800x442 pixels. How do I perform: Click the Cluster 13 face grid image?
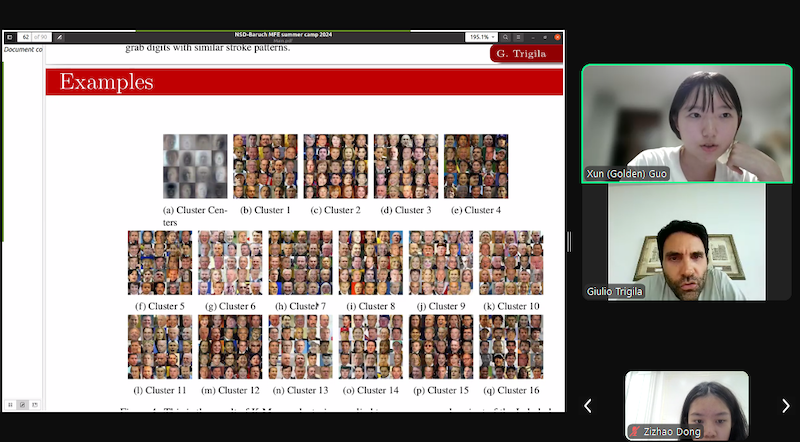[x=301, y=347]
